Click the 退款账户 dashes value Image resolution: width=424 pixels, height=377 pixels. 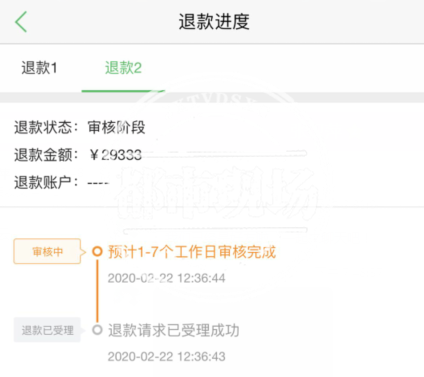coord(98,183)
